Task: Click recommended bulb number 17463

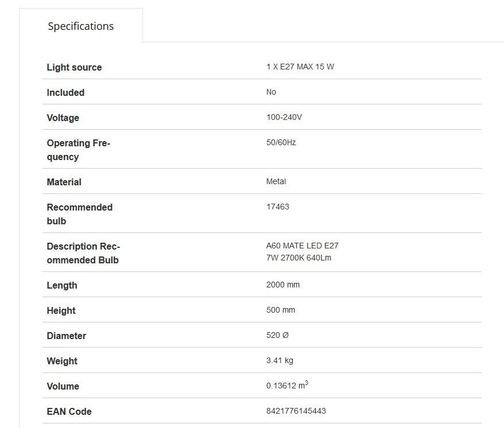Action: 278,207
